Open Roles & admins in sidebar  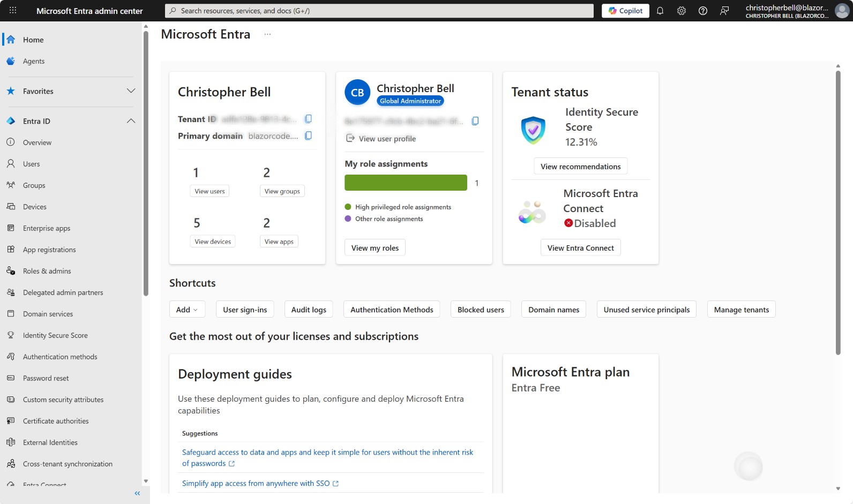tap(47, 271)
